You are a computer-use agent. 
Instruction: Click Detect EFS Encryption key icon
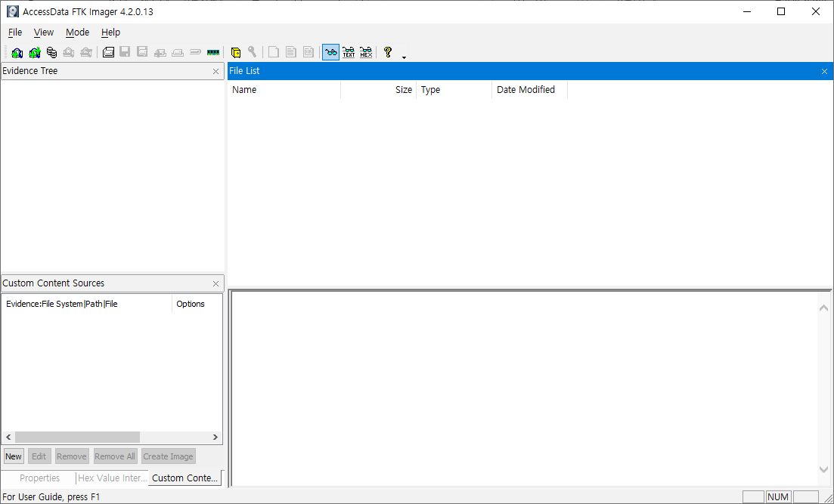point(252,52)
